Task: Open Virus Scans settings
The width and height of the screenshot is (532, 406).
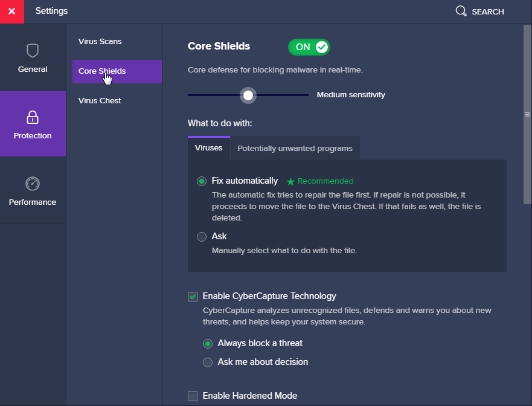Action: 100,42
